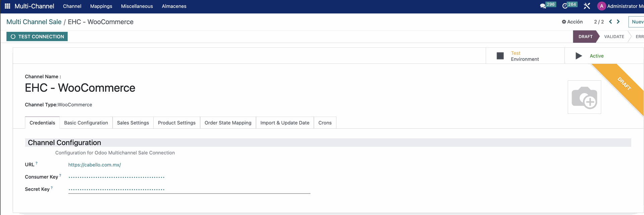Switch to the Order State Mapping tab
The height and width of the screenshot is (215, 644).
(x=228, y=123)
